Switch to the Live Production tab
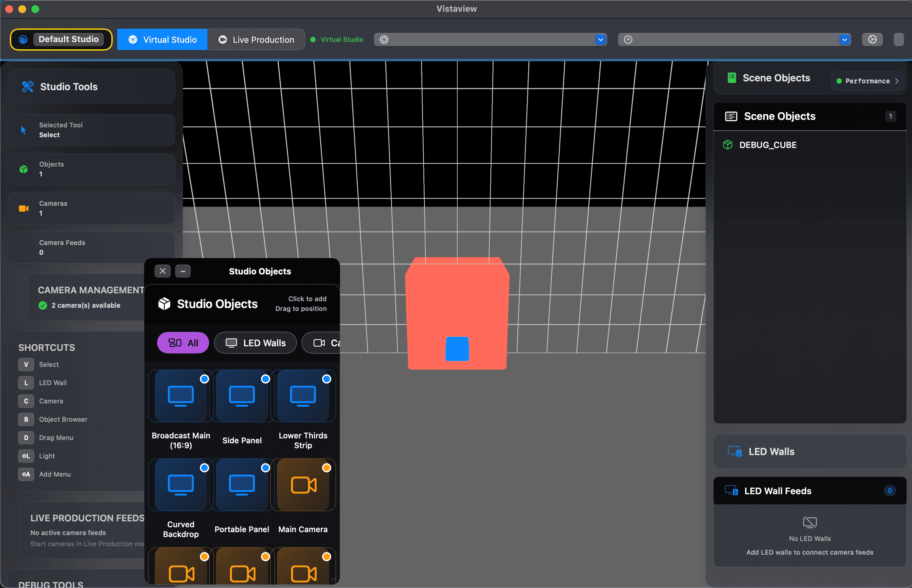Screen dimensions: 912x588 (256, 39)
